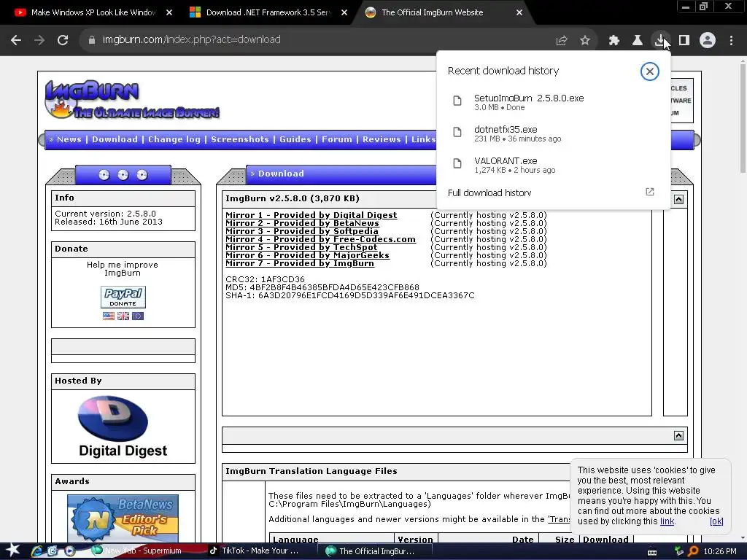This screenshot has height=560, width=747.
Task: Open the Reviews menu item
Action: click(382, 139)
